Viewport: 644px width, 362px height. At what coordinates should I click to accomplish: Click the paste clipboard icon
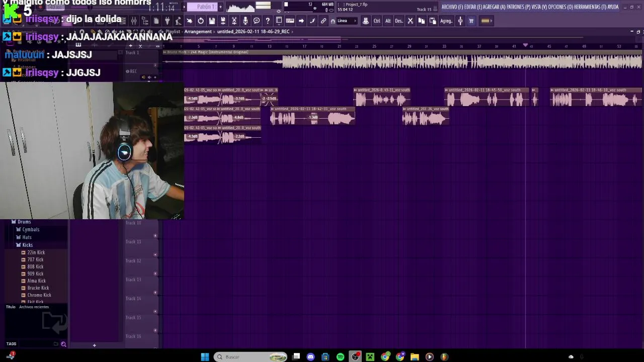[x=433, y=21]
